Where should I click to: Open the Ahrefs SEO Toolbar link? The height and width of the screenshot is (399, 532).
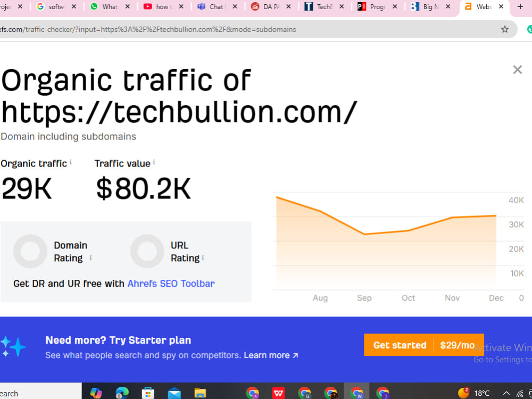point(171,284)
